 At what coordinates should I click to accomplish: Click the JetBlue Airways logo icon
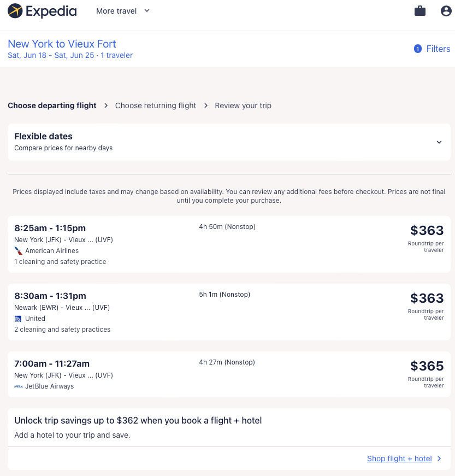(19, 386)
